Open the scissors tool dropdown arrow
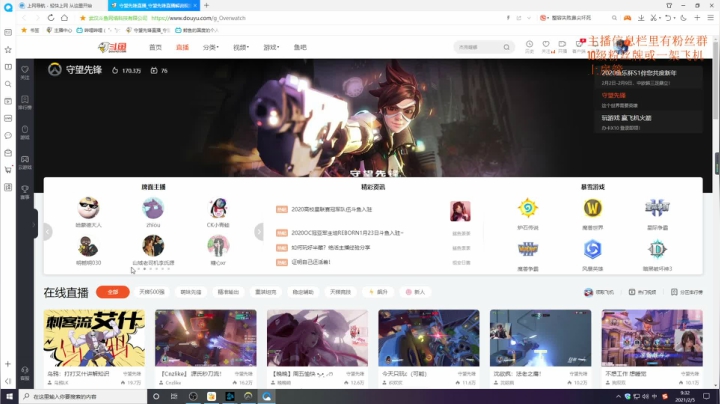Screen dimensions: 720x404 pos(660,18)
